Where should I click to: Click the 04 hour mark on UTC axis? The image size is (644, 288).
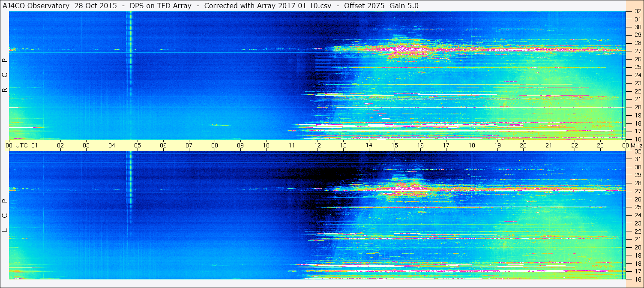[x=112, y=145]
